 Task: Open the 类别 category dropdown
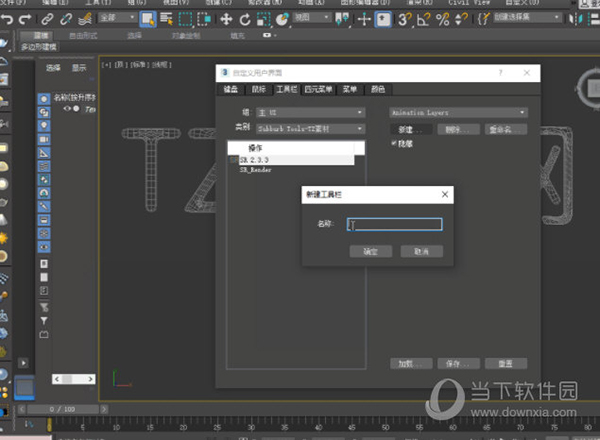point(310,129)
